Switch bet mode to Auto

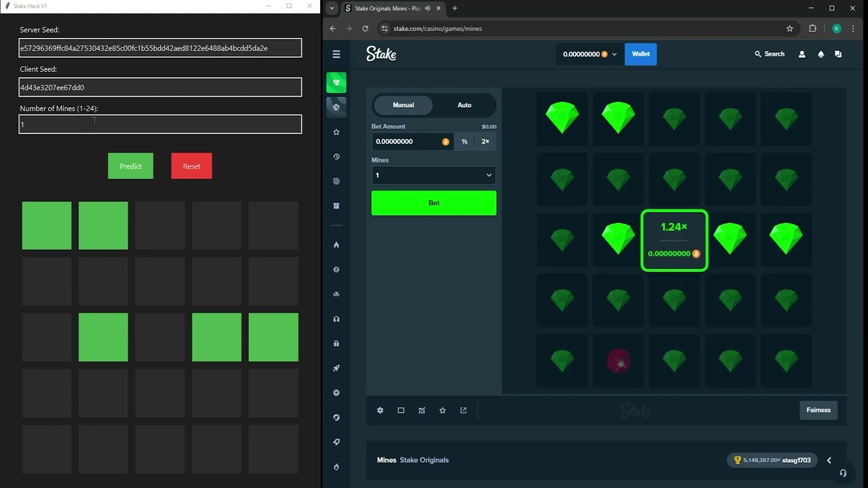[465, 105]
